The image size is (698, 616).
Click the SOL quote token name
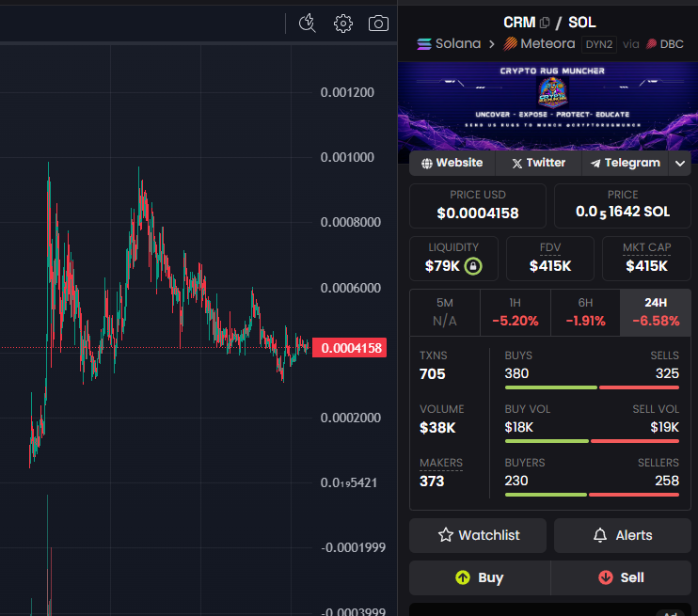pos(581,23)
